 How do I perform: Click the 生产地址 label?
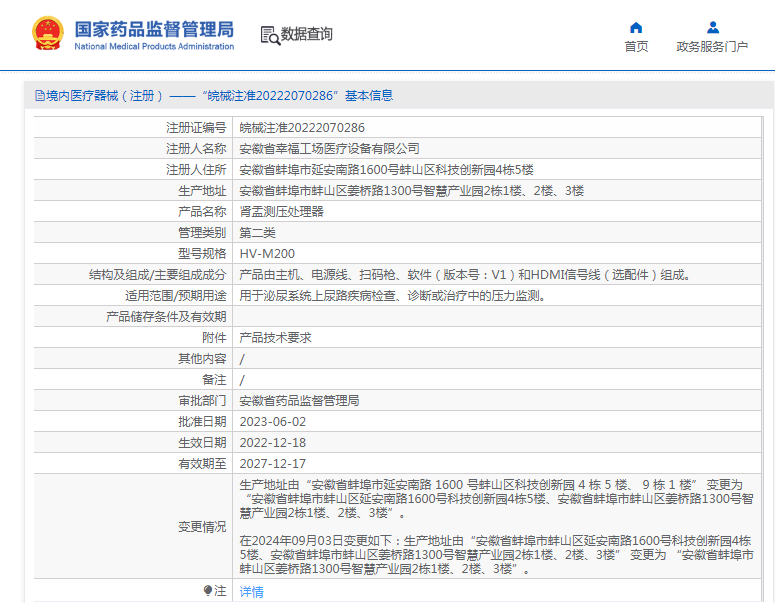(x=202, y=190)
